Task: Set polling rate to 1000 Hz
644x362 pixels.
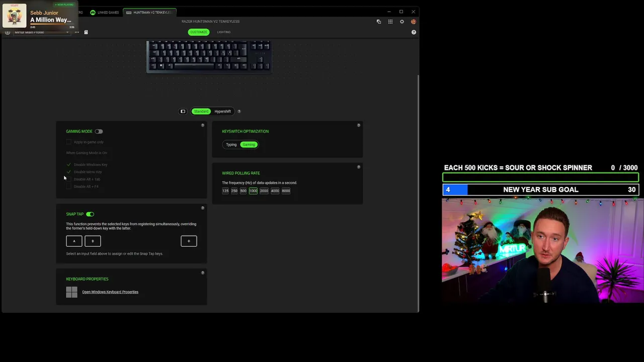Action: click(253, 191)
